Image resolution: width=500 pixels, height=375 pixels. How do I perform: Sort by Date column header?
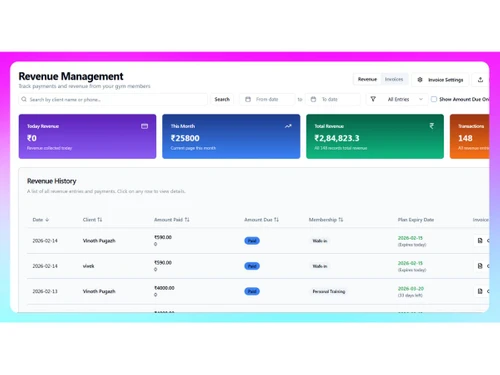[41, 220]
